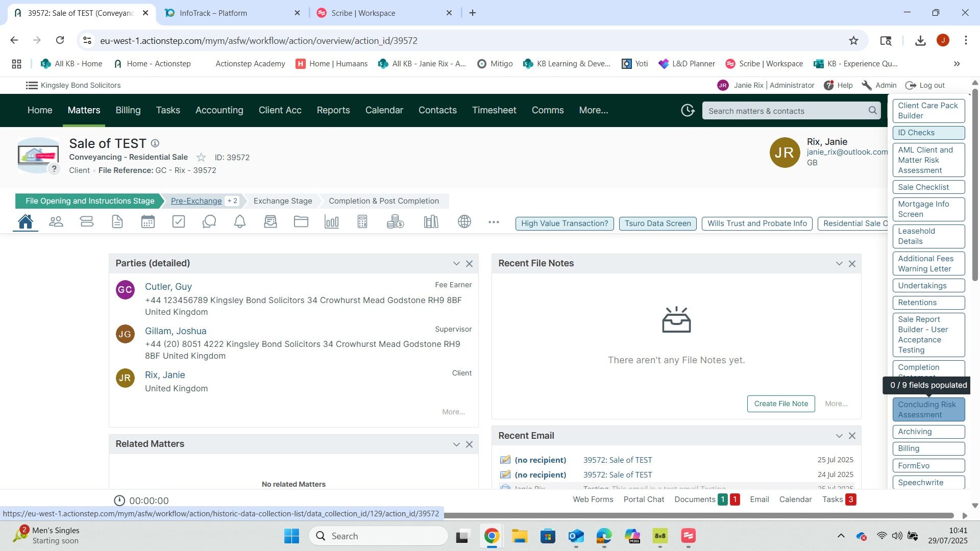This screenshot has width=980, height=551.
Task: Start the 00:00:00 timer clock
Action: tap(119, 500)
